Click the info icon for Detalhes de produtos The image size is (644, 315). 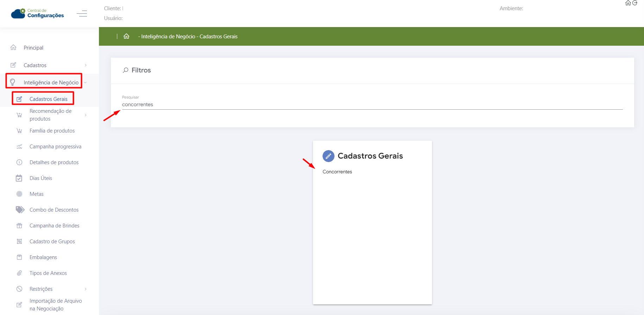click(19, 162)
